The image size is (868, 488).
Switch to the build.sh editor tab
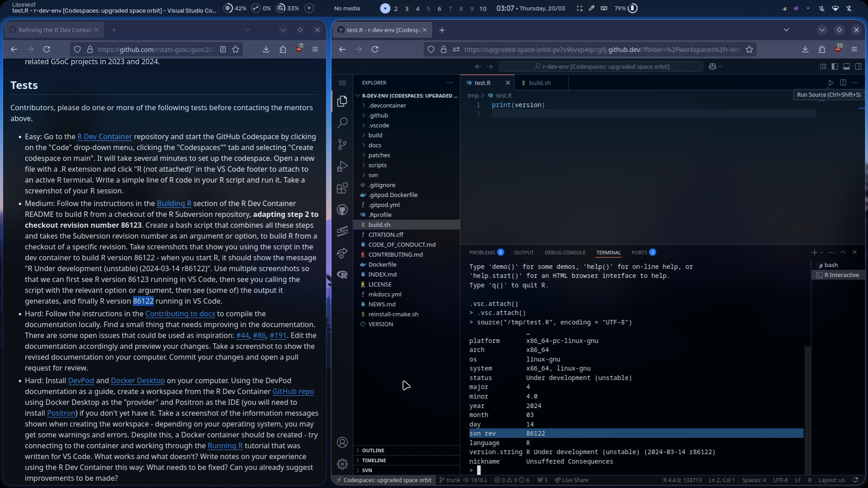(x=540, y=83)
